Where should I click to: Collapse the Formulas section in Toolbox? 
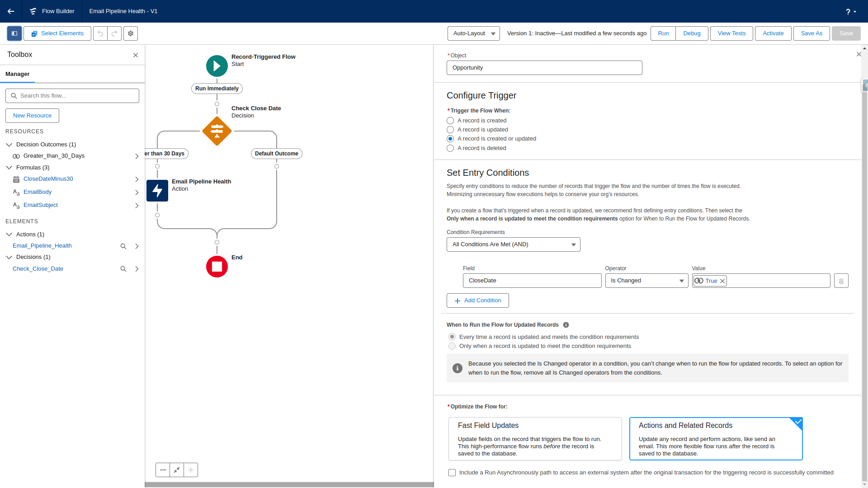tap(9, 167)
